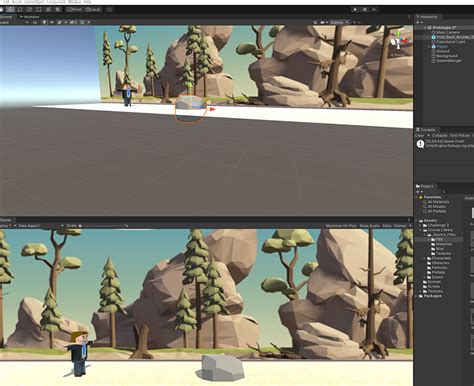Collapse the Favorites group
474x386 pixels.
[x=417, y=197]
